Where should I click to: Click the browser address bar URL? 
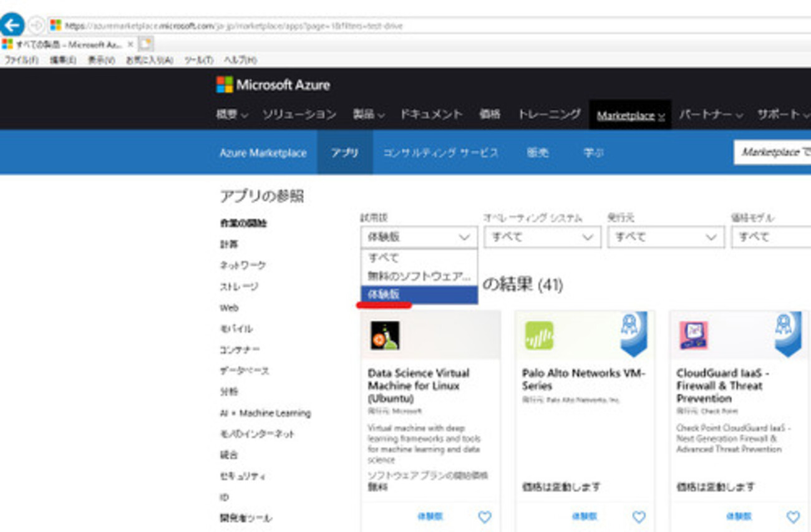pos(234,26)
